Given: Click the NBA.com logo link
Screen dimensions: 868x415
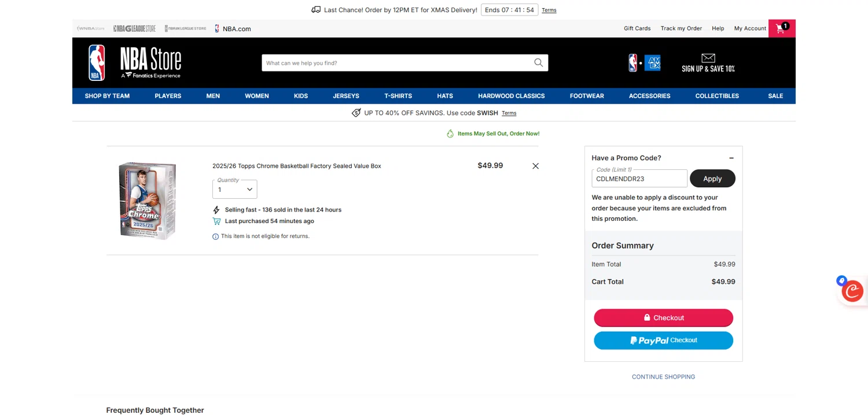Looking at the screenshot, I should [x=233, y=28].
